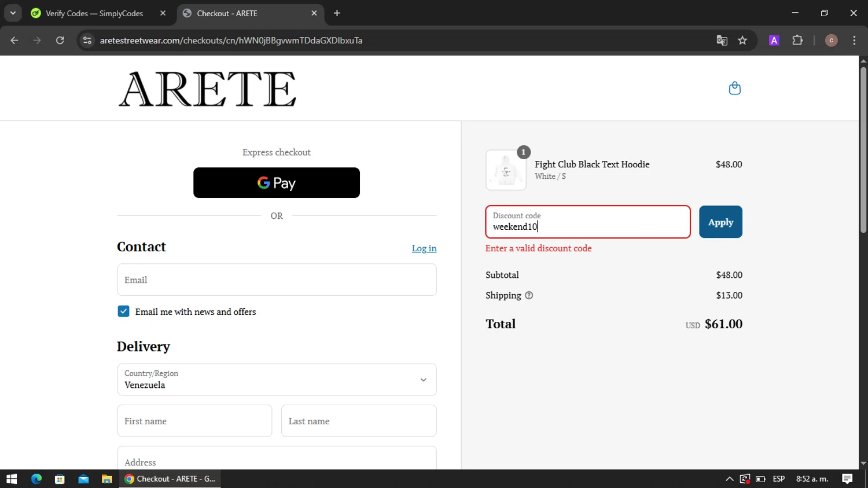Click the Chrome Checkout - ARETE taskbar item
This screenshot has width=868, height=488.
(x=170, y=479)
